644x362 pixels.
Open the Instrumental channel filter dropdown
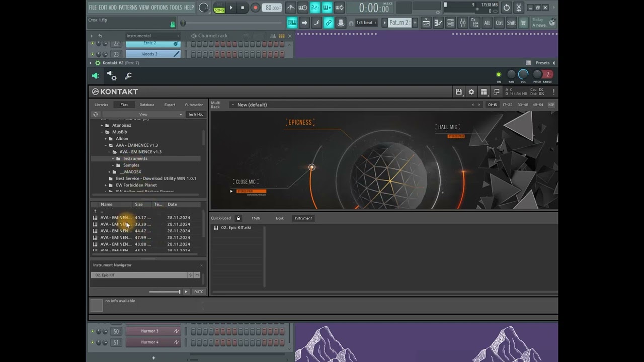click(x=152, y=36)
